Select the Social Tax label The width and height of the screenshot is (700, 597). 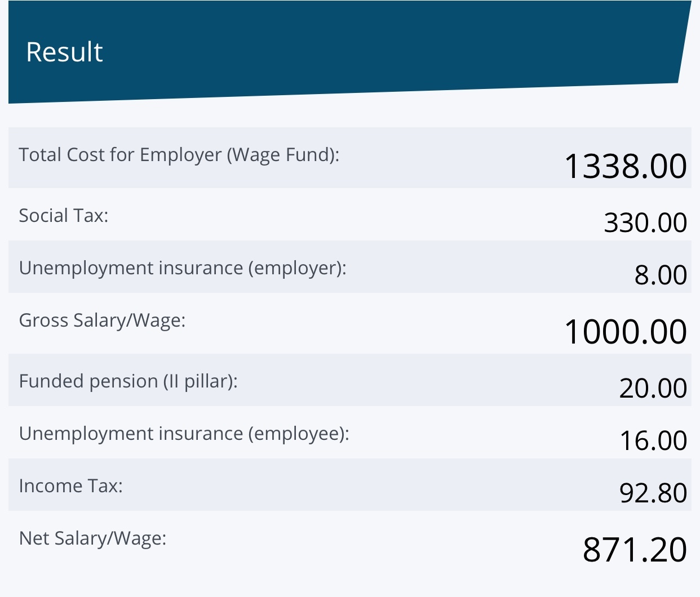pyautogui.click(x=63, y=215)
